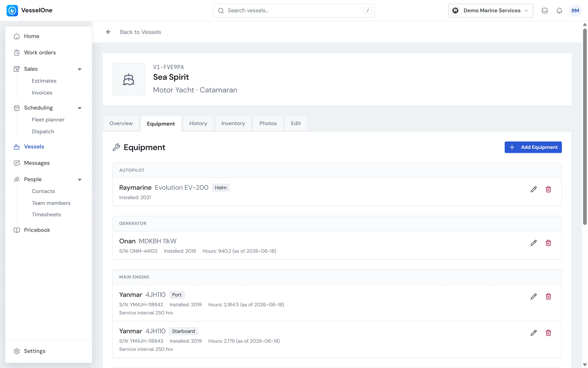Edit the Raymarine Evolution EV-200 autopilot
The image size is (588, 368).
click(533, 189)
